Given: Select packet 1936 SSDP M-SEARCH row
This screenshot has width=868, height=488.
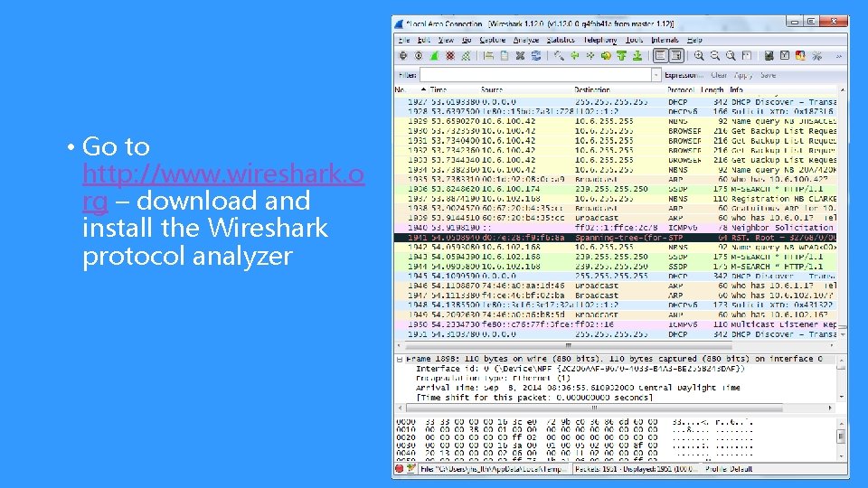Looking at the screenshot, I should (616, 189).
